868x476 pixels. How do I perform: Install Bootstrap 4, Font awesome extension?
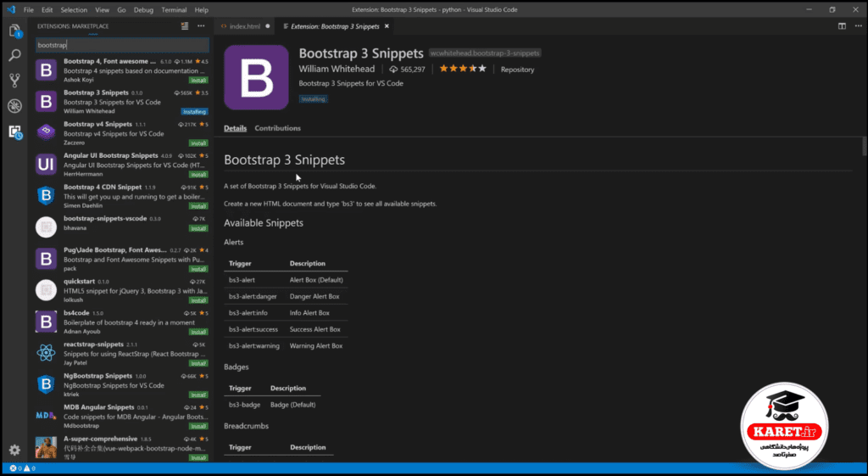[x=198, y=80]
